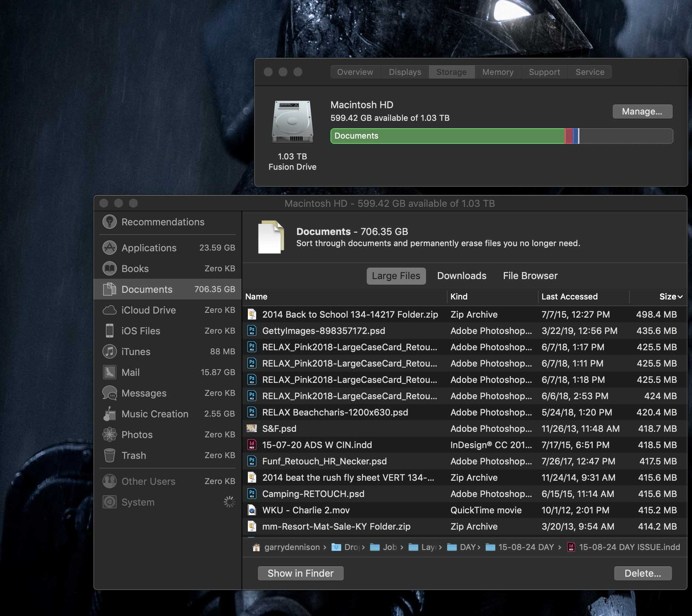Switch to the Downloads tab
Viewport: 692px width, 616px height.
(462, 276)
